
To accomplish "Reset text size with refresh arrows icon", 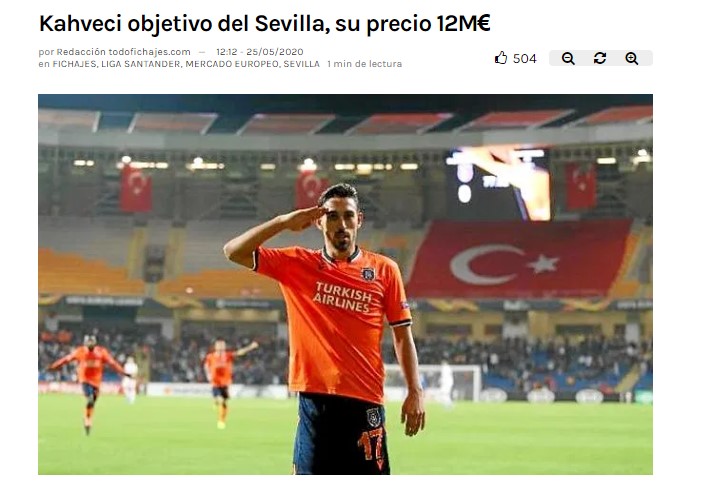I will tap(600, 58).
